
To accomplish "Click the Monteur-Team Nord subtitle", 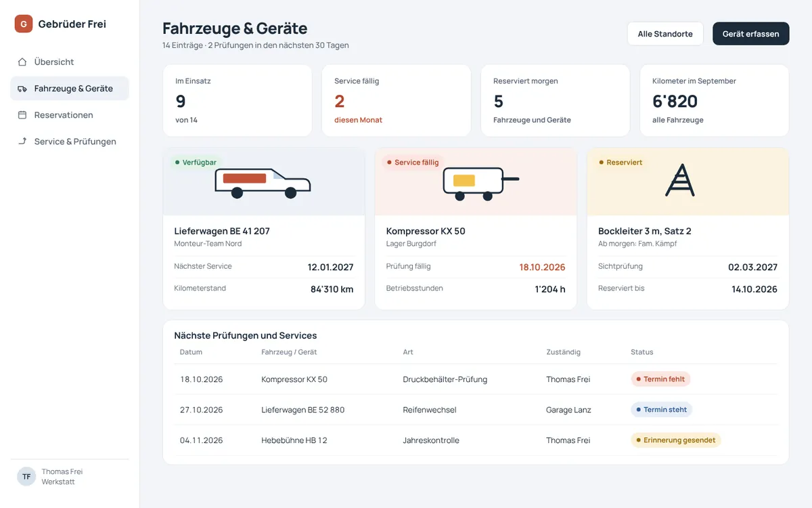I will tap(208, 244).
